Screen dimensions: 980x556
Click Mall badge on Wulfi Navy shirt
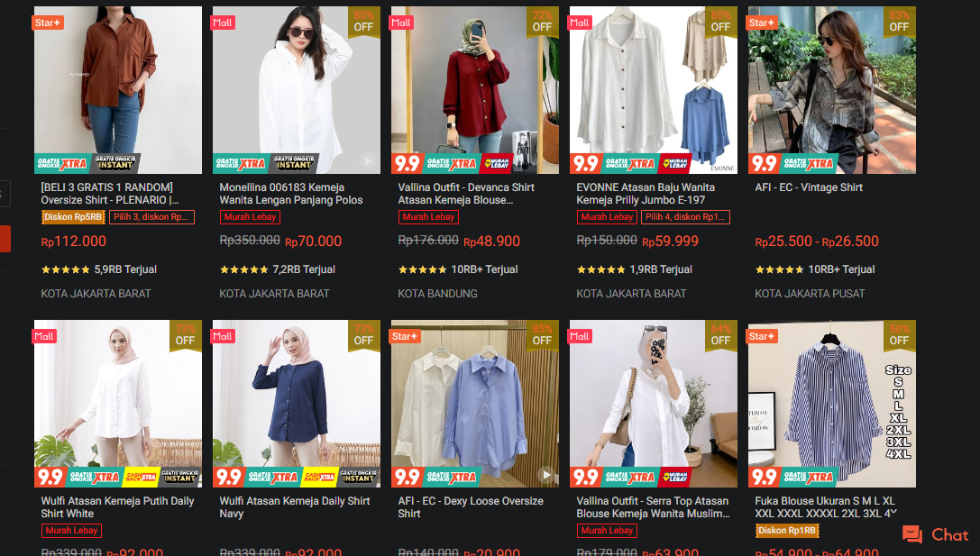coord(223,336)
